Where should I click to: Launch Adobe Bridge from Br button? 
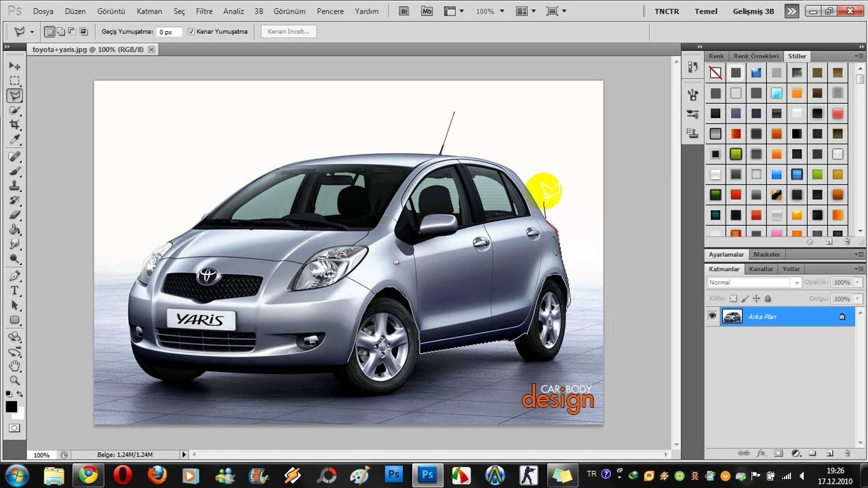tap(404, 12)
